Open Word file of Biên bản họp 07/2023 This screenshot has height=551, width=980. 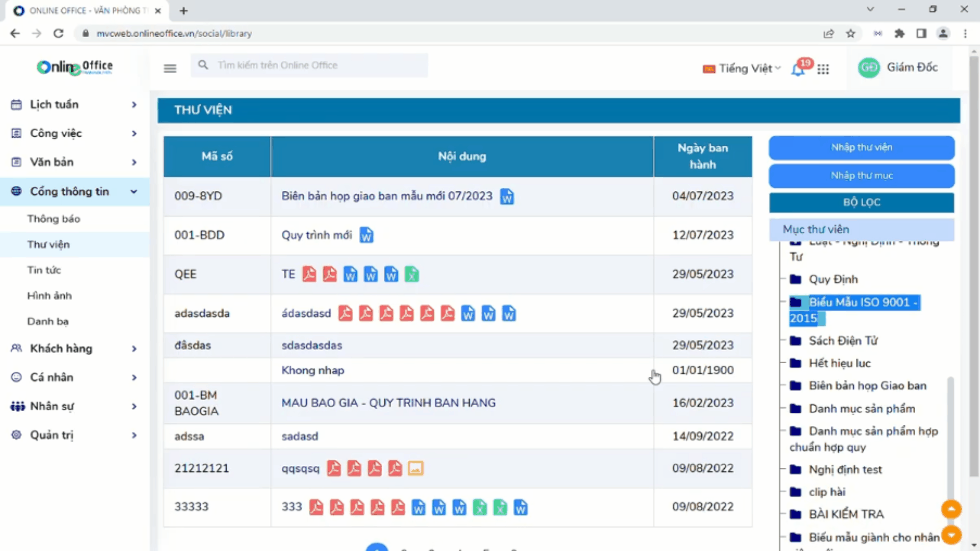point(507,196)
